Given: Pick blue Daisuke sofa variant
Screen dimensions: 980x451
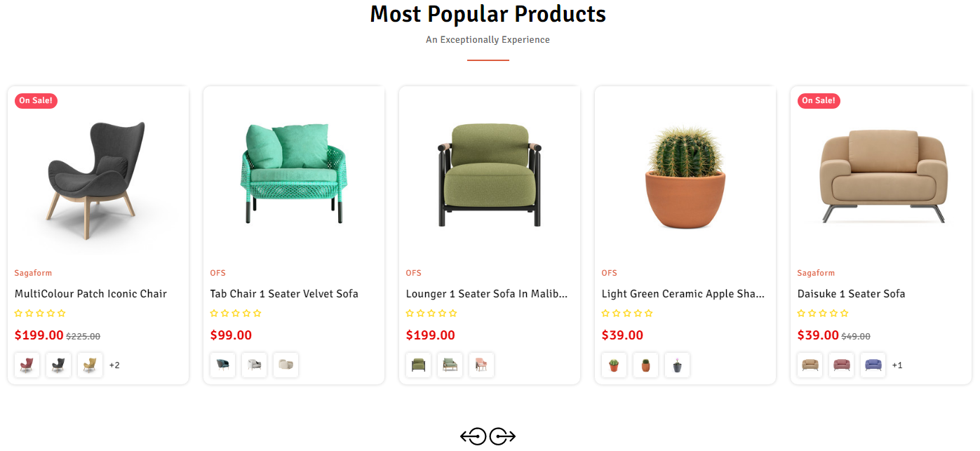Looking at the screenshot, I should tap(873, 365).
